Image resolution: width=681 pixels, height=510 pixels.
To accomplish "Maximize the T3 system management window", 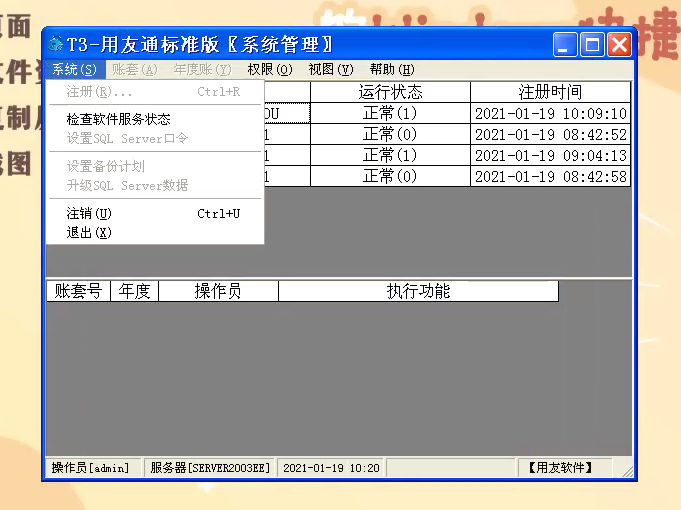I will click(x=592, y=44).
